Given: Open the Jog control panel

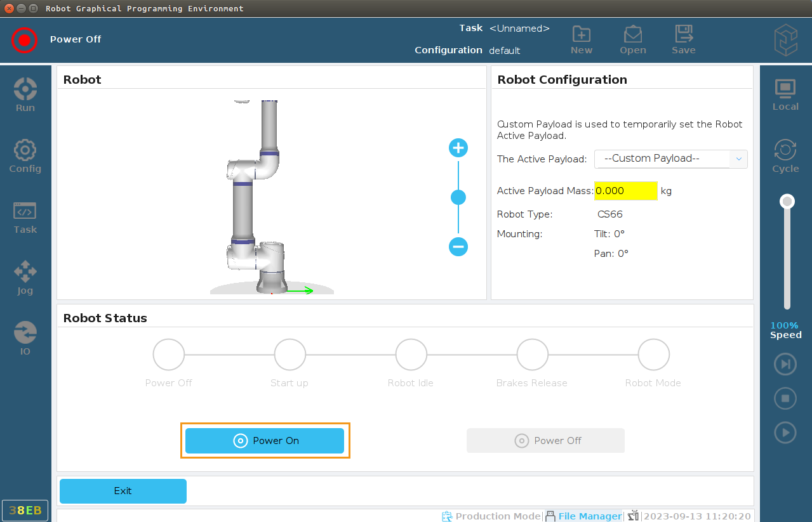Looking at the screenshot, I should [25, 277].
